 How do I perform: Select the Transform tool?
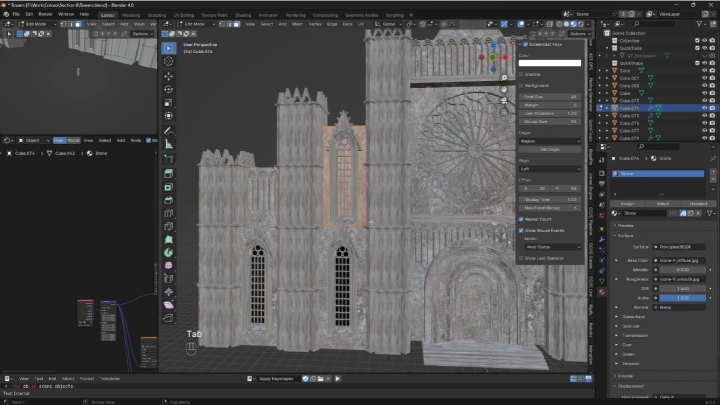tap(169, 116)
